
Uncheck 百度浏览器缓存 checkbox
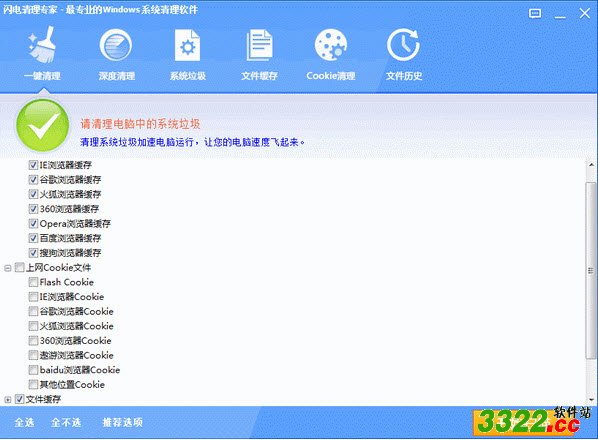pos(34,238)
